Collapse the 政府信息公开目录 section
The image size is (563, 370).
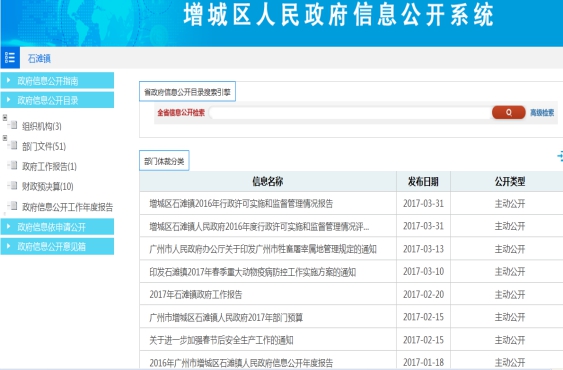point(57,100)
